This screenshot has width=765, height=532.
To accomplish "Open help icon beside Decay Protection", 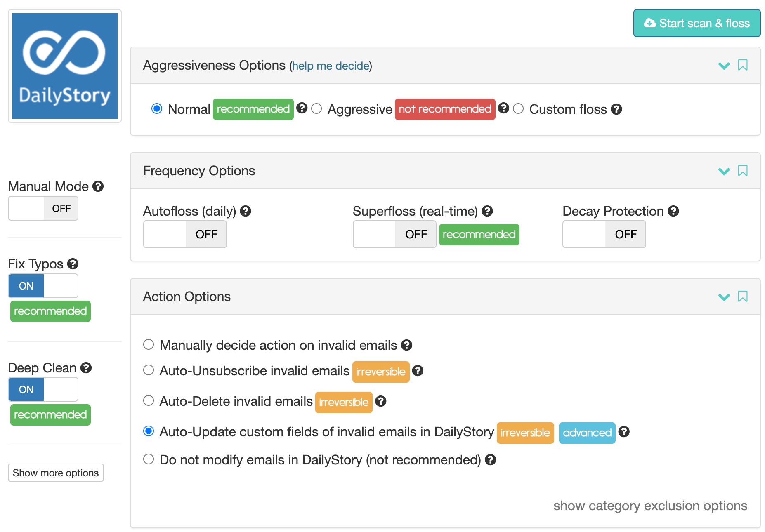I will pos(673,211).
